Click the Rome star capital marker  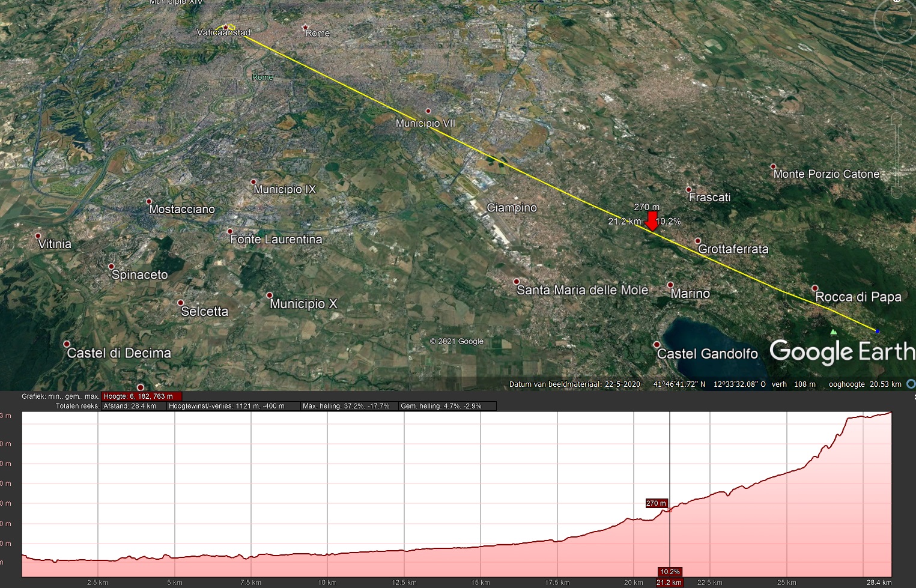pos(305,27)
